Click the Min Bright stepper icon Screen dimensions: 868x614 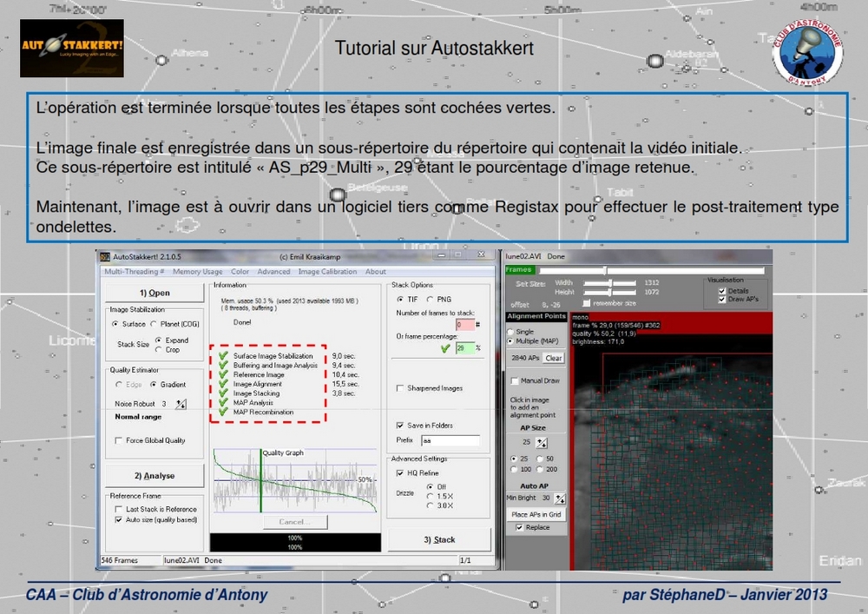tap(560, 498)
